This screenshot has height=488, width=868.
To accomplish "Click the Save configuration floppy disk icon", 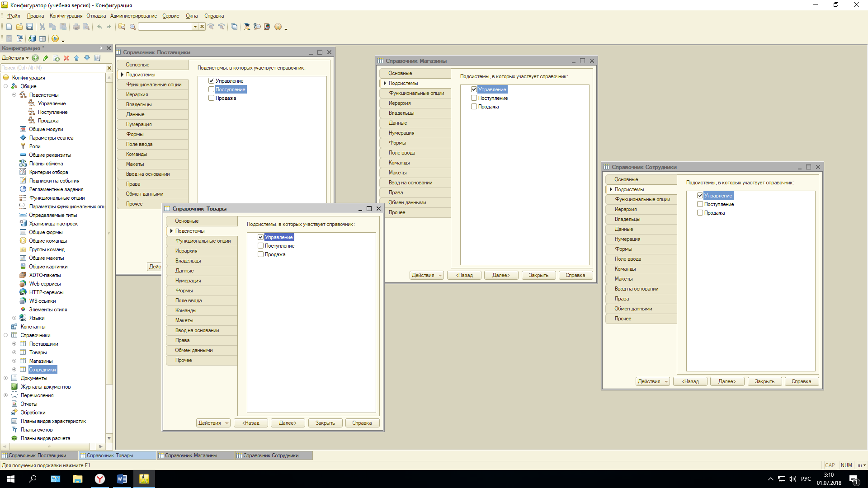I will click(29, 27).
